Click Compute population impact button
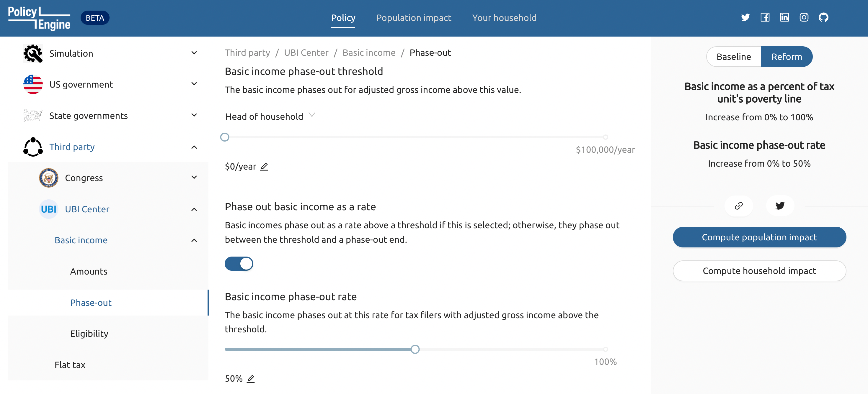This screenshot has width=868, height=394. coord(759,237)
